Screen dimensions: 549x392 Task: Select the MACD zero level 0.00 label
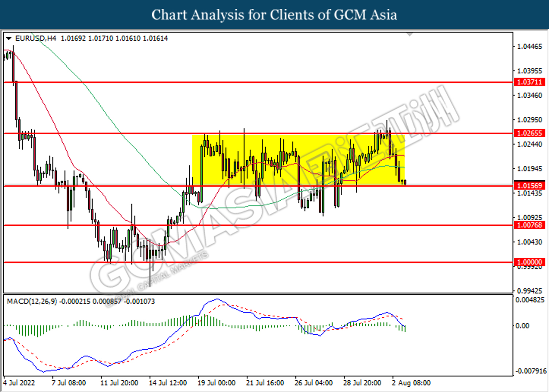[522, 326]
